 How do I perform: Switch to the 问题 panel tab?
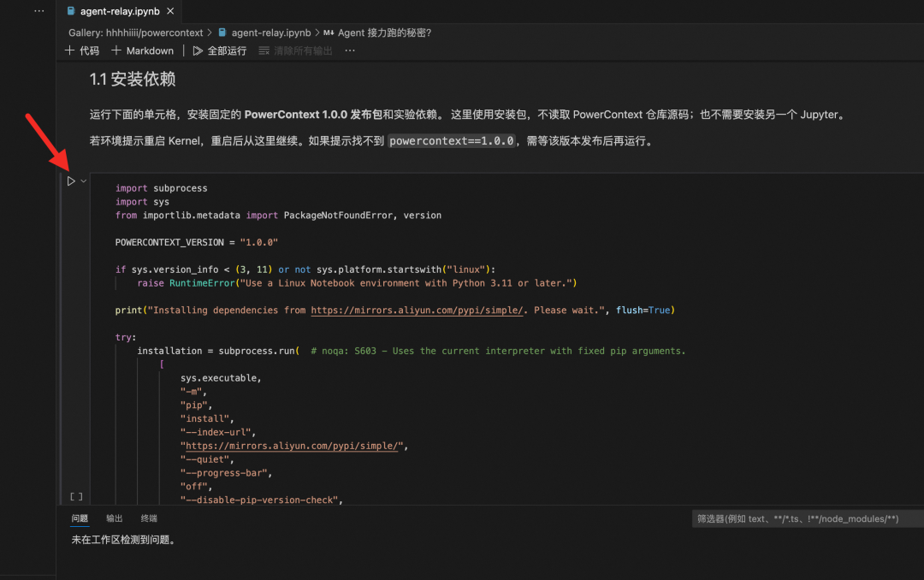(80, 518)
